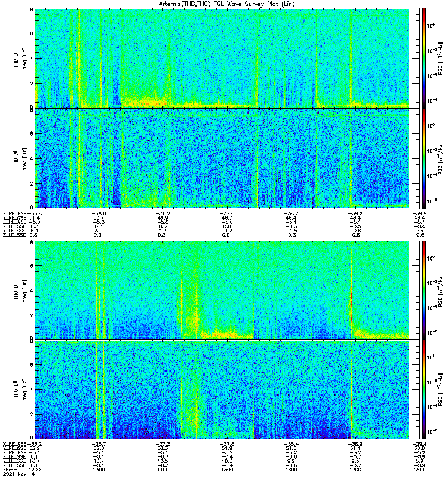Click the '-38.9' X_RE_GSE value
This screenshot has height=478, width=448.
355,444
